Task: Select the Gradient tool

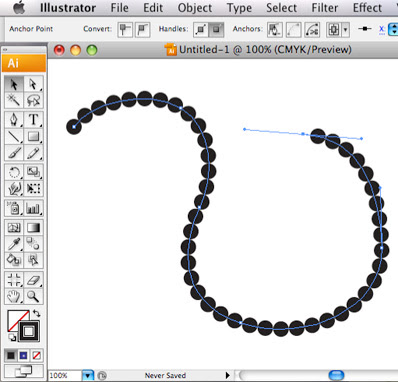Action: pyautogui.click(x=33, y=228)
